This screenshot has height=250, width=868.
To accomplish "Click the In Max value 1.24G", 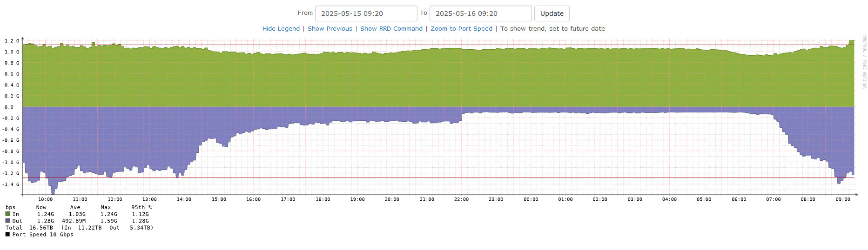I will (x=109, y=214).
